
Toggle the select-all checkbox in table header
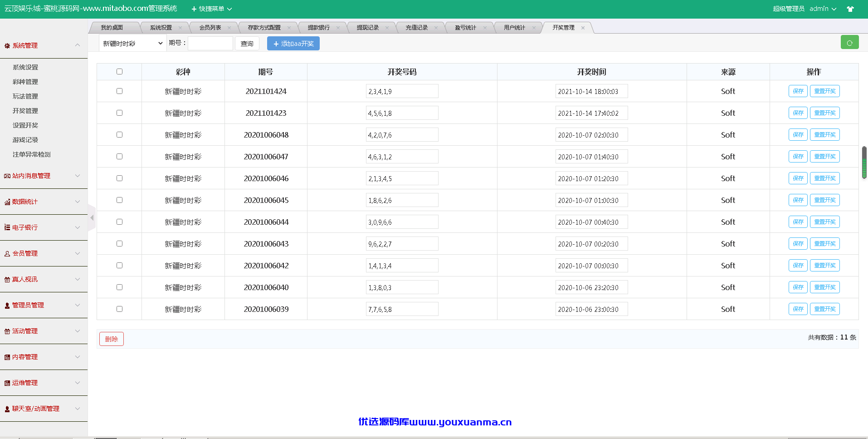(x=119, y=71)
